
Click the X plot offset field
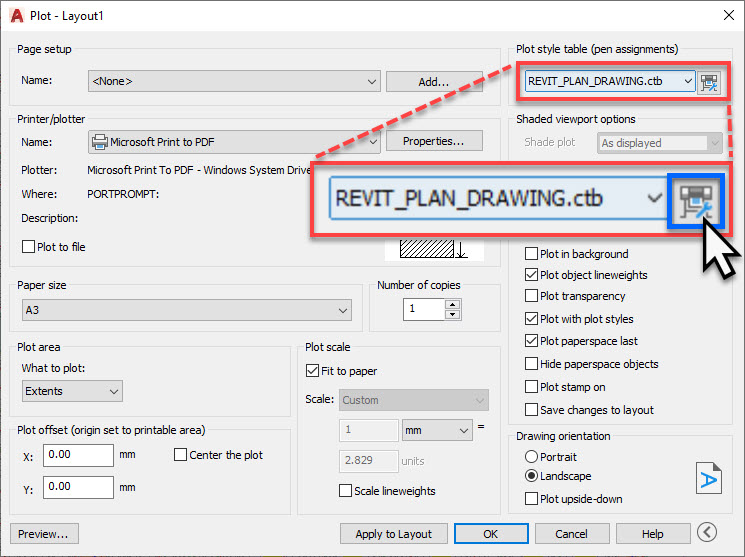[78, 455]
